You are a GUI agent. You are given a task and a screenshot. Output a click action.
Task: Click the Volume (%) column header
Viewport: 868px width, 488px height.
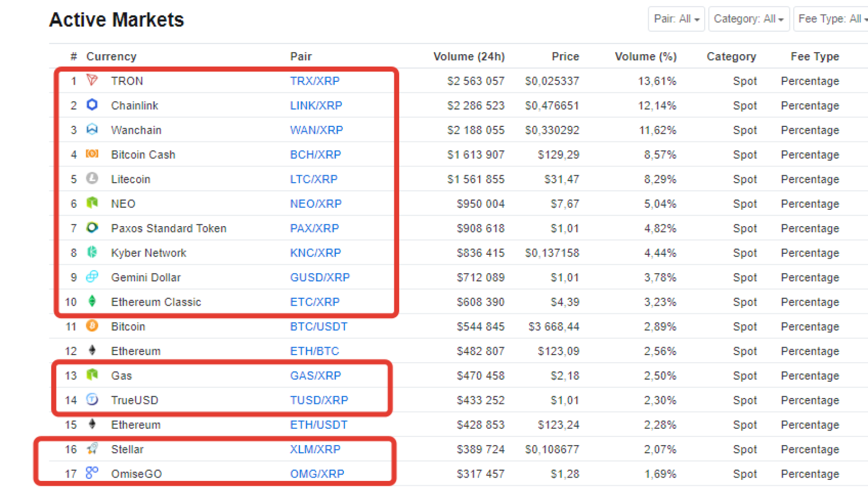click(646, 56)
